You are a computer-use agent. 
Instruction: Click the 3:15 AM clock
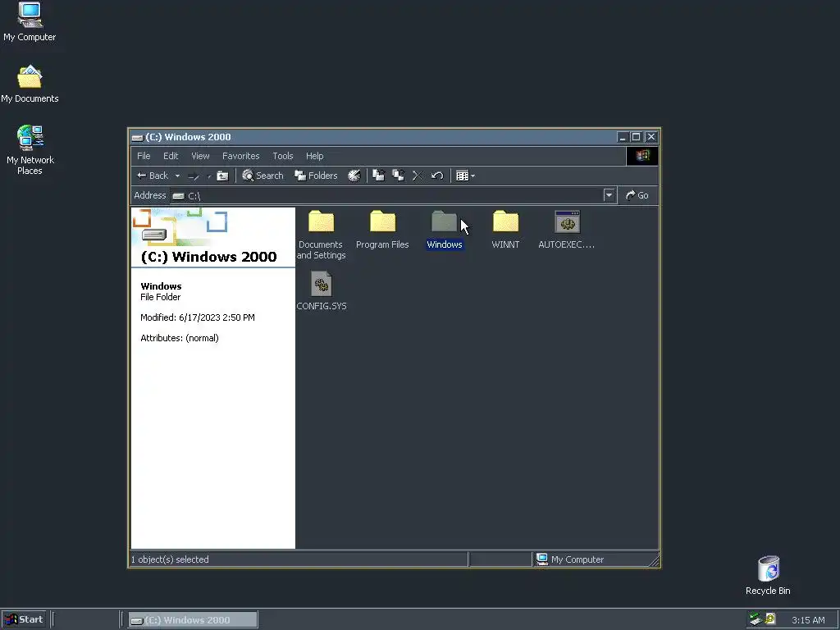808,620
